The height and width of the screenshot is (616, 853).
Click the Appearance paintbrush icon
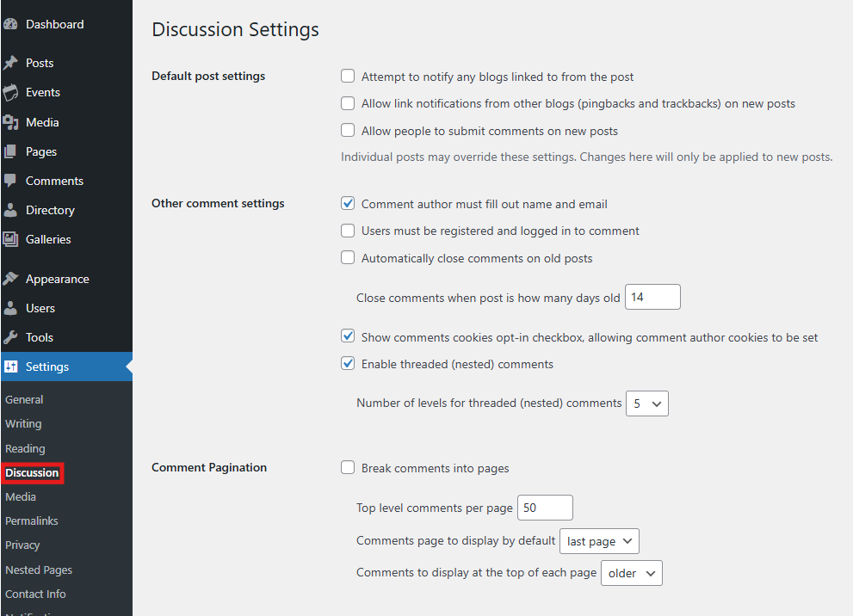pyautogui.click(x=10, y=279)
